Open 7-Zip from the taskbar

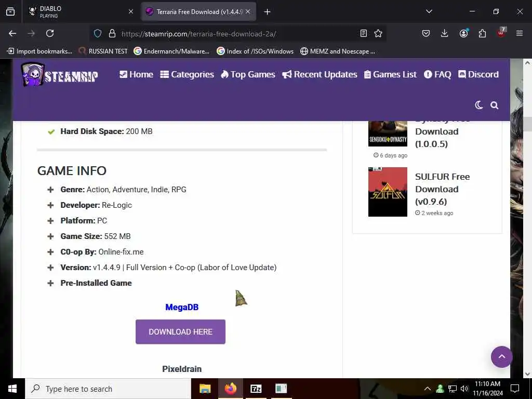click(x=256, y=389)
